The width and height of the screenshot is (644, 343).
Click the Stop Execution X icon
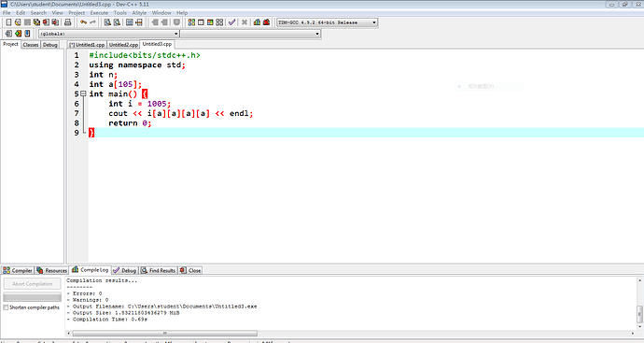click(x=245, y=22)
